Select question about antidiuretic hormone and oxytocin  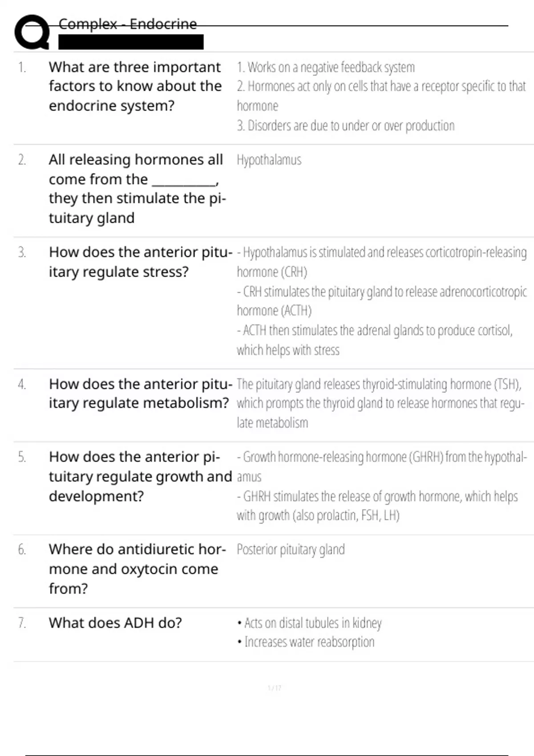click(138, 569)
